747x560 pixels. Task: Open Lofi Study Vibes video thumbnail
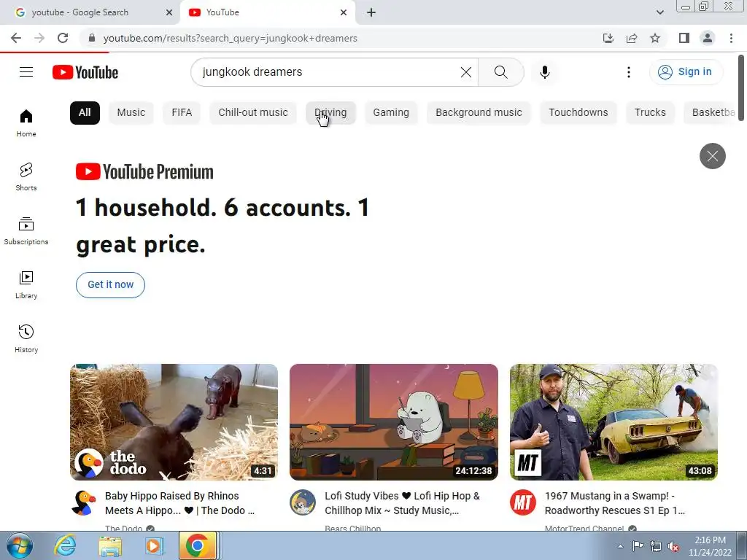393,422
